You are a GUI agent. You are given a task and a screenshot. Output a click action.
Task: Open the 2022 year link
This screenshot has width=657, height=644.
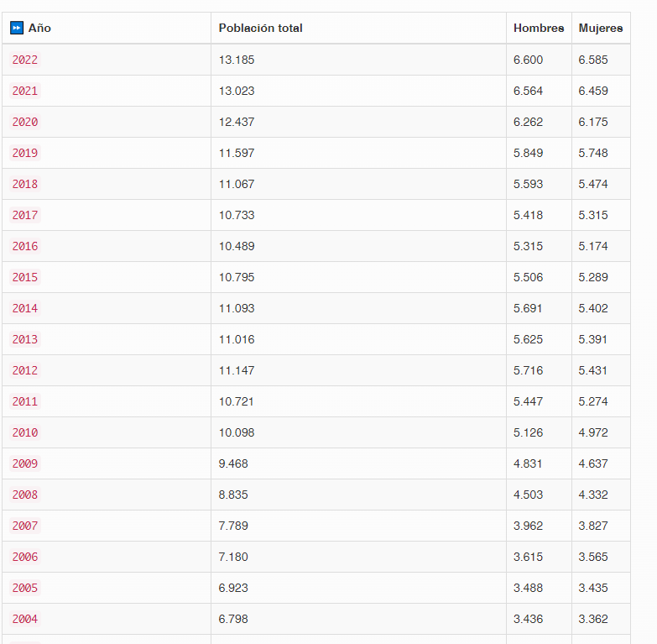tap(25, 60)
